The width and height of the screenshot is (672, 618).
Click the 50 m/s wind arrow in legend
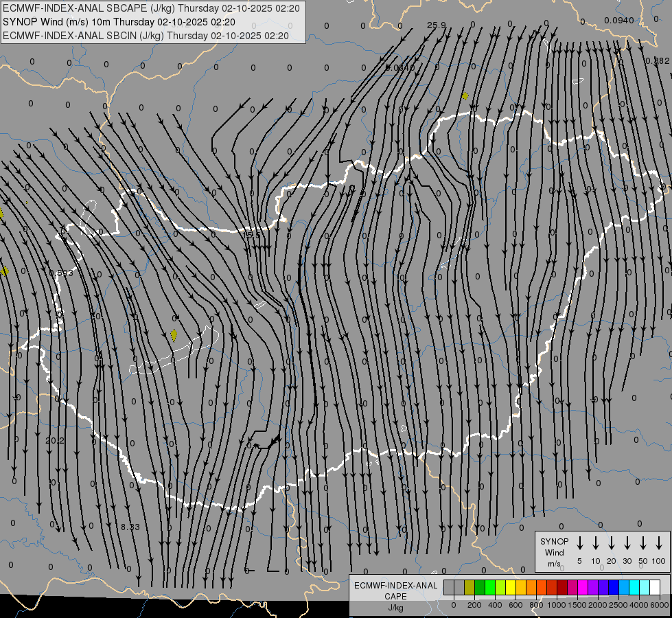643,543
